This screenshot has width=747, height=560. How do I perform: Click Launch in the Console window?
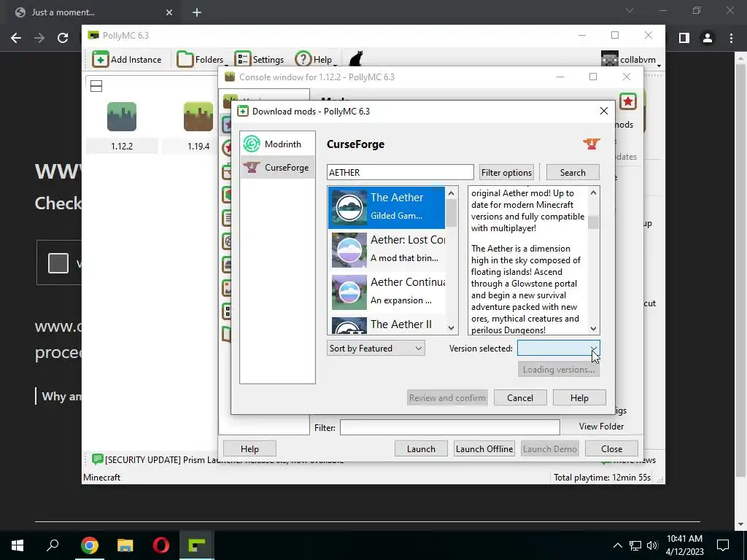click(x=421, y=448)
